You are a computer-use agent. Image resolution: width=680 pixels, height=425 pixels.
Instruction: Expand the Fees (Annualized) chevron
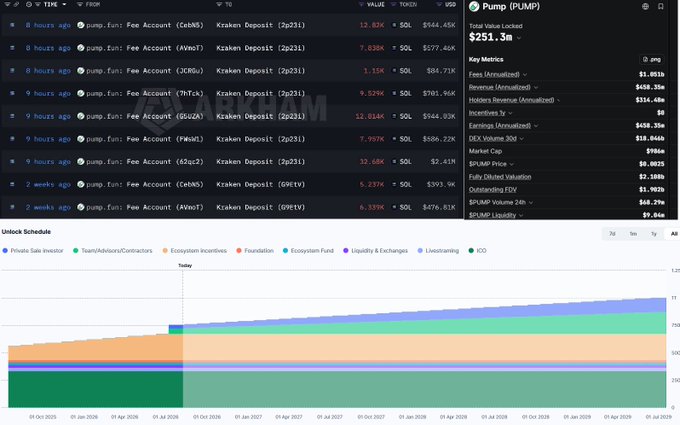tap(525, 75)
